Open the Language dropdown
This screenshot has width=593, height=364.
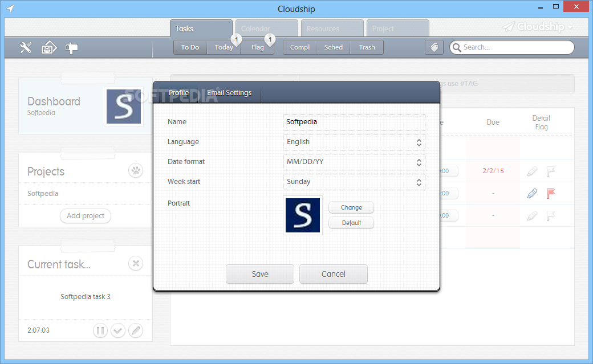point(354,142)
